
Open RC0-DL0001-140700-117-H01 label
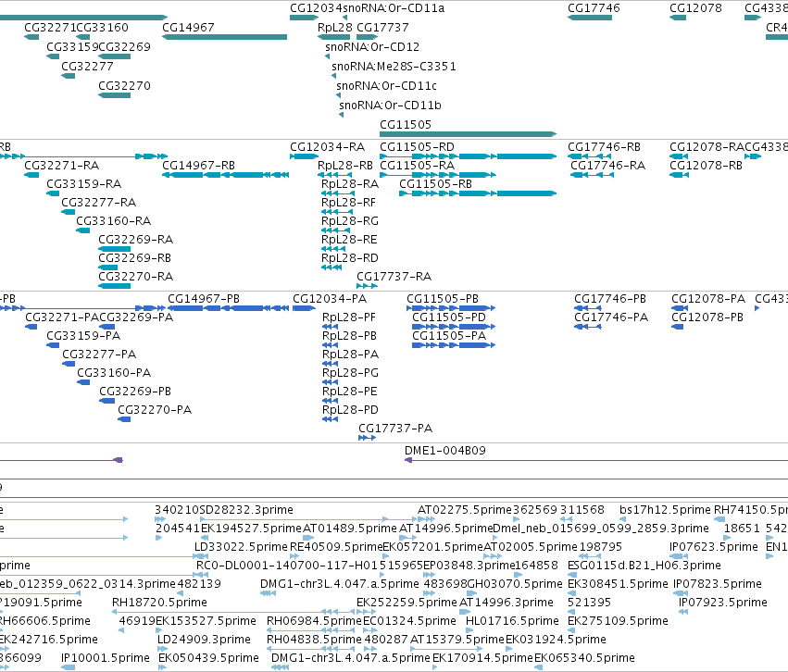click(287, 565)
